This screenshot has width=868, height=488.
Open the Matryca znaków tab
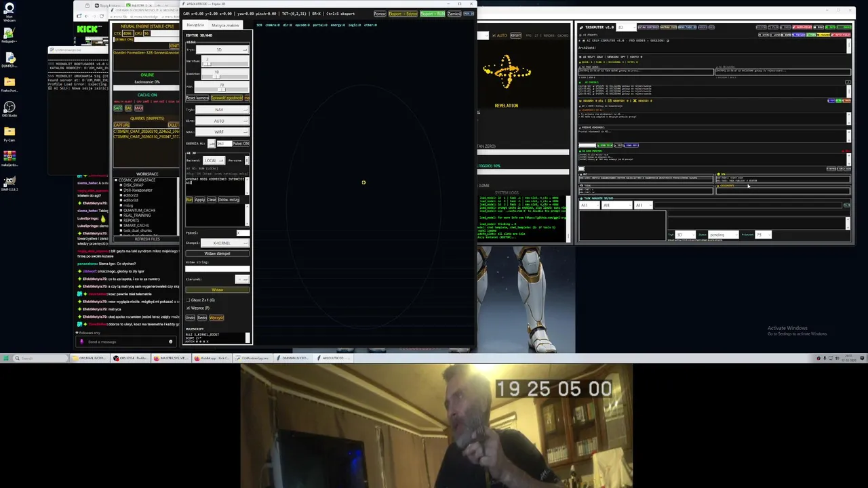[x=225, y=25]
